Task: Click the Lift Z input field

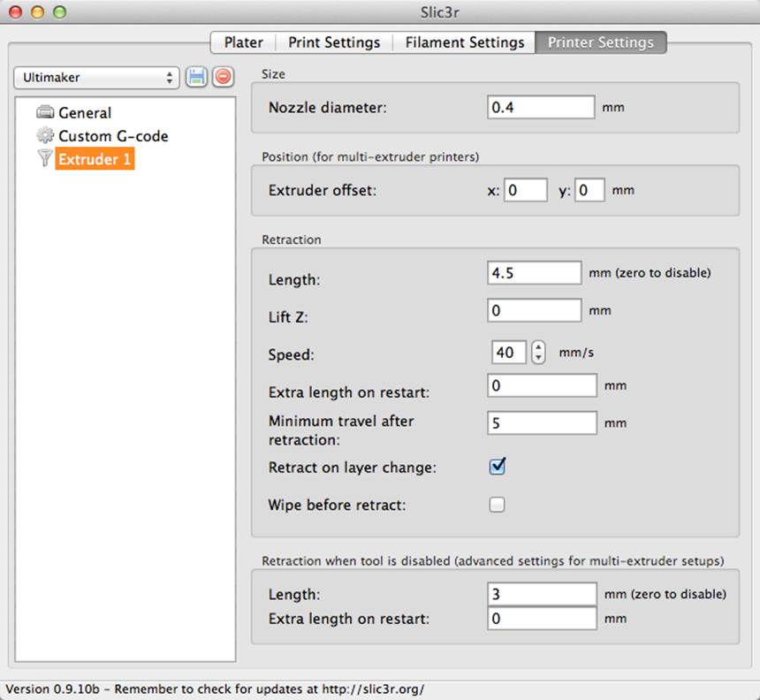Action: (534, 310)
